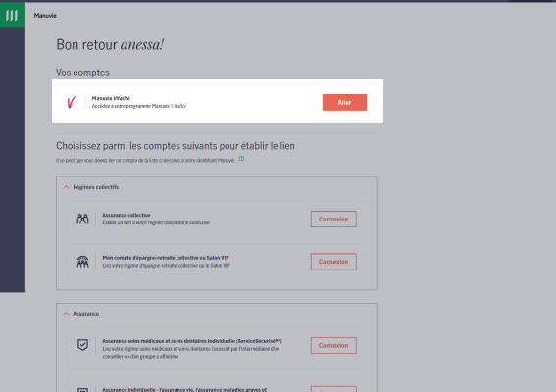The image size is (556, 392).
Task: Click 'Établir un lien à votre régime' description
Action: 156,222
